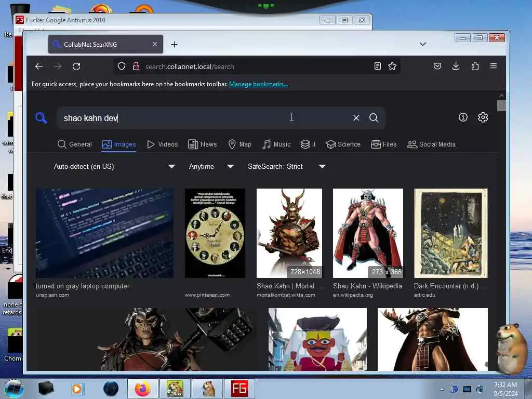532x399 pixels.
Task: Select the Images search category
Action: (x=119, y=144)
